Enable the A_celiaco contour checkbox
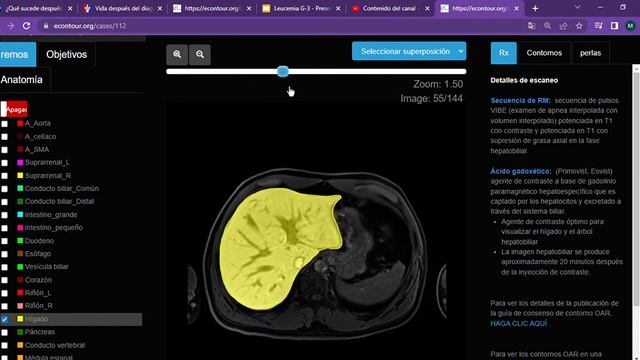This screenshot has width=640, height=360. (4, 137)
